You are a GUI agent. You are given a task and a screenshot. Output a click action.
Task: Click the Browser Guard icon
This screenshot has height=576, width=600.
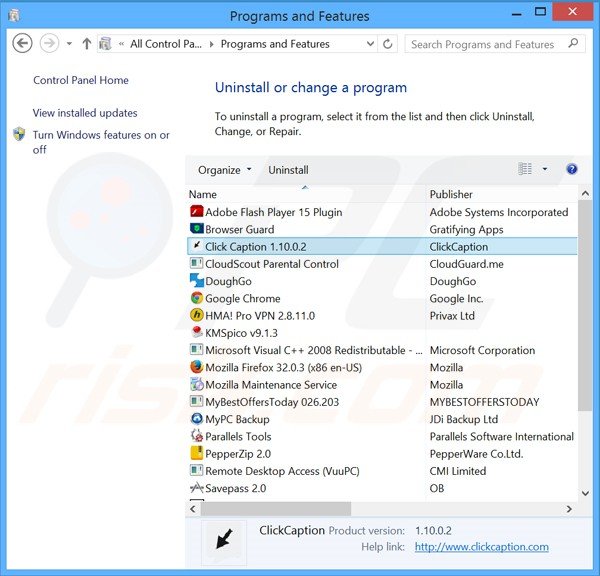(x=196, y=229)
